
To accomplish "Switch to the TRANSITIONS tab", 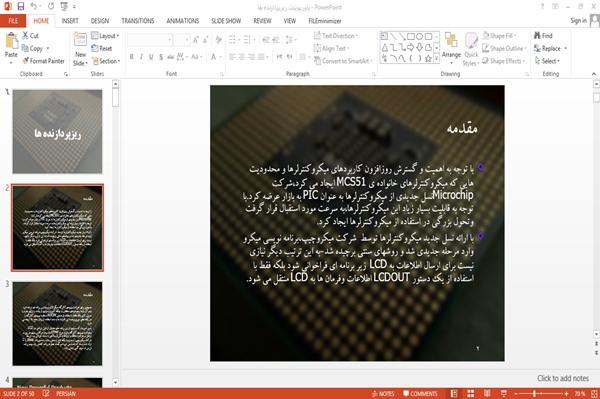I will tap(138, 21).
